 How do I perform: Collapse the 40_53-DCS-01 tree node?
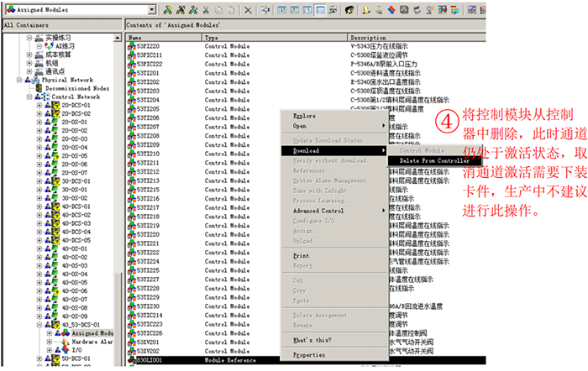(40, 324)
